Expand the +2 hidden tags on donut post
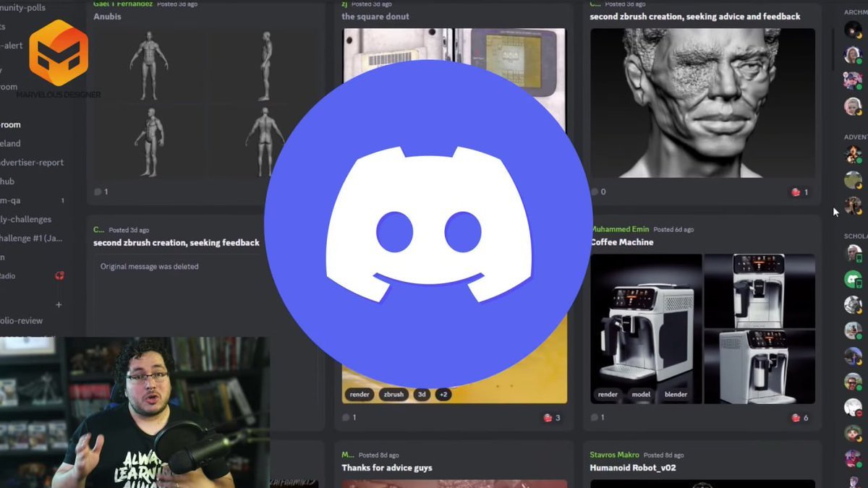This screenshot has width=868, height=488. pyautogui.click(x=443, y=395)
